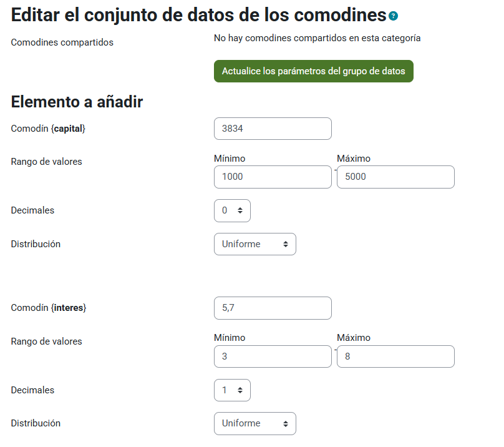Click the help icon beside the page heading

click(x=393, y=16)
